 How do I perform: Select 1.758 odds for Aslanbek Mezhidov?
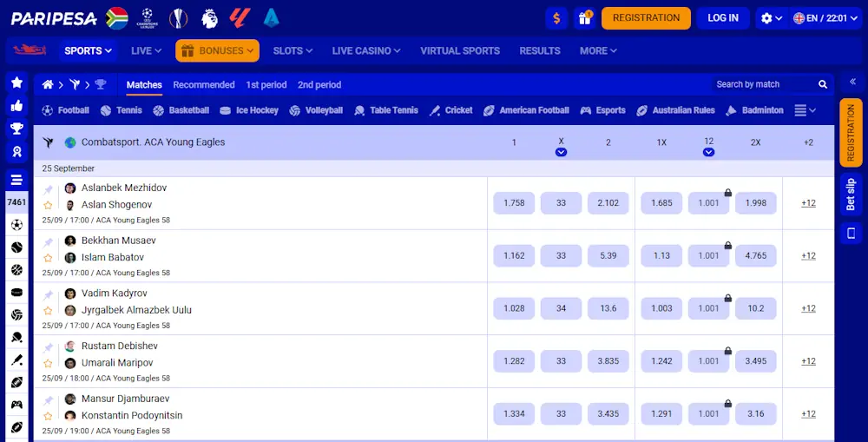514,203
